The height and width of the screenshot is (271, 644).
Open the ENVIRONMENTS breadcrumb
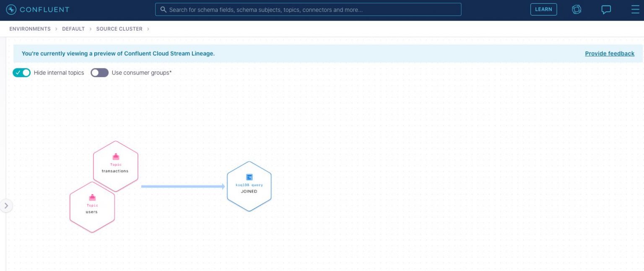click(30, 29)
